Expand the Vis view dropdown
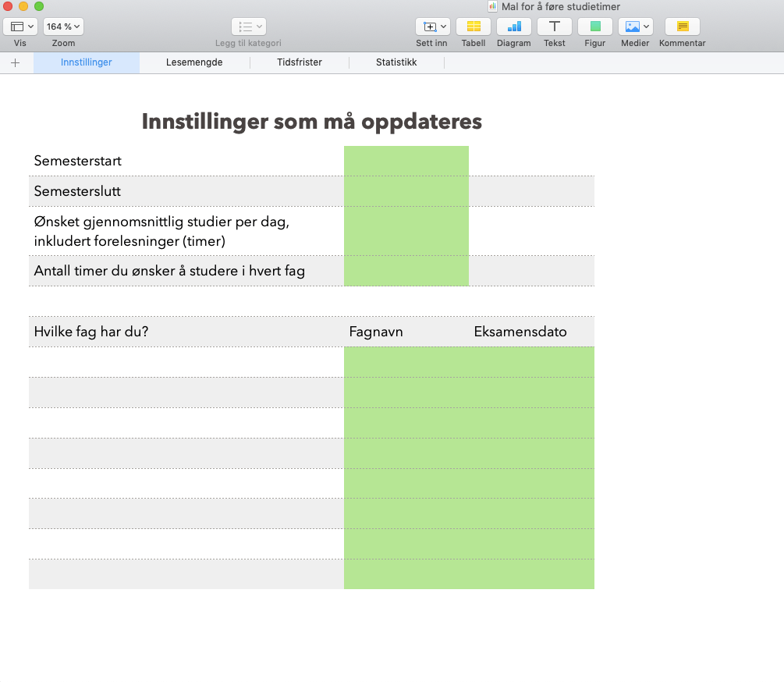The image size is (784, 682). click(x=20, y=27)
